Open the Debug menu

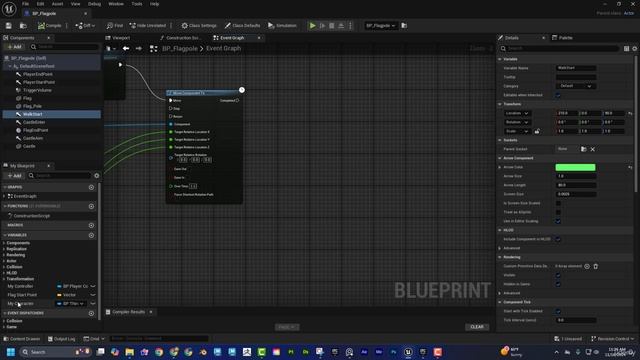pyautogui.click(x=94, y=4)
